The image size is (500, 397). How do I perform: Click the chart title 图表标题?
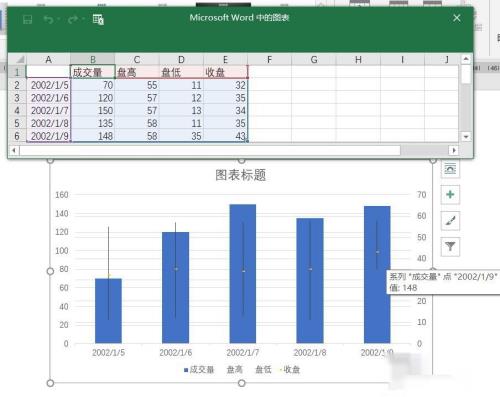coord(241,175)
